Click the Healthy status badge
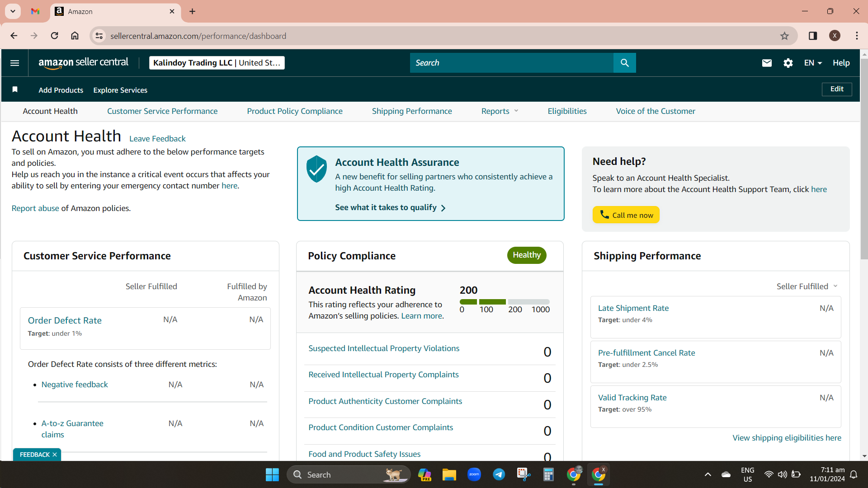The width and height of the screenshot is (868, 488). (527, 255)
